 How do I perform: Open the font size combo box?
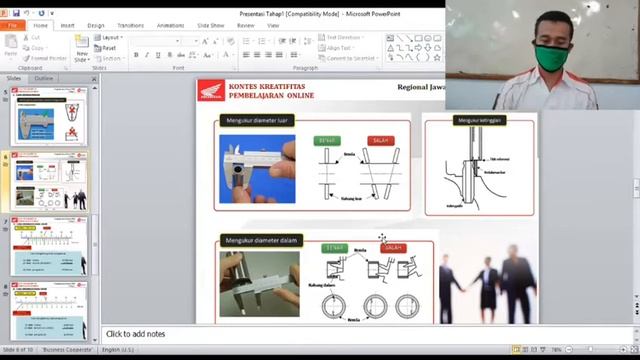point(190,41)
